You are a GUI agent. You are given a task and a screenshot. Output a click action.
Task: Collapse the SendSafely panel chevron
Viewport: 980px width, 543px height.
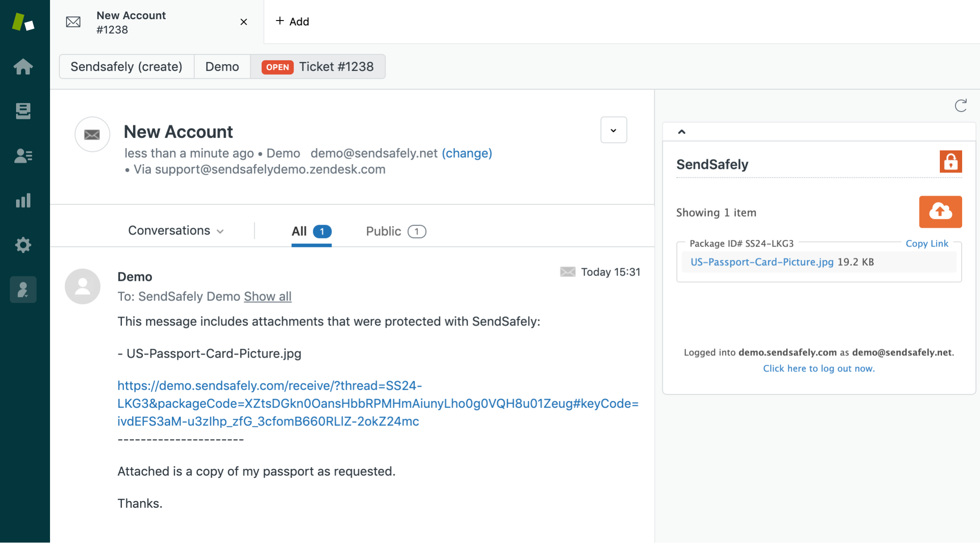pos(681,132)
